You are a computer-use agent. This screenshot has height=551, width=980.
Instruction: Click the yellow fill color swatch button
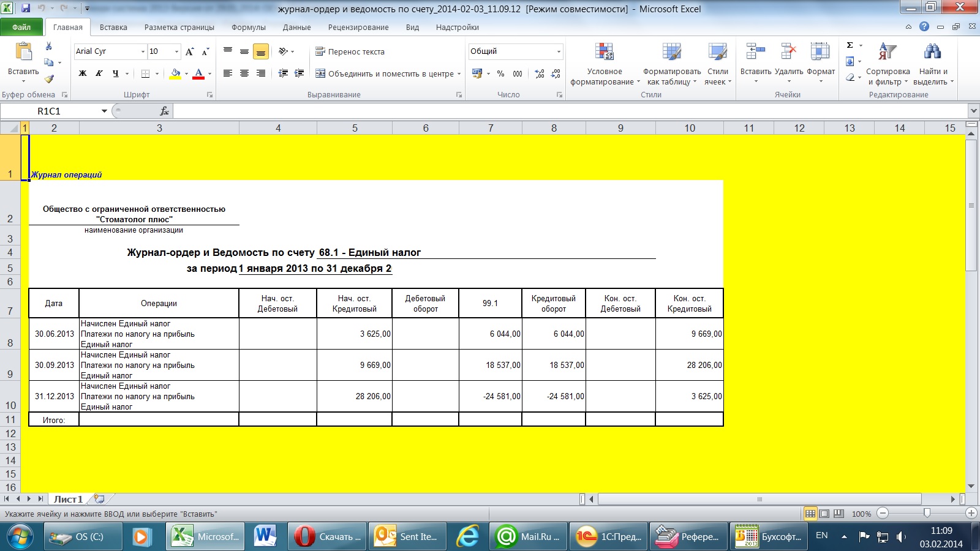click(175, 73)
